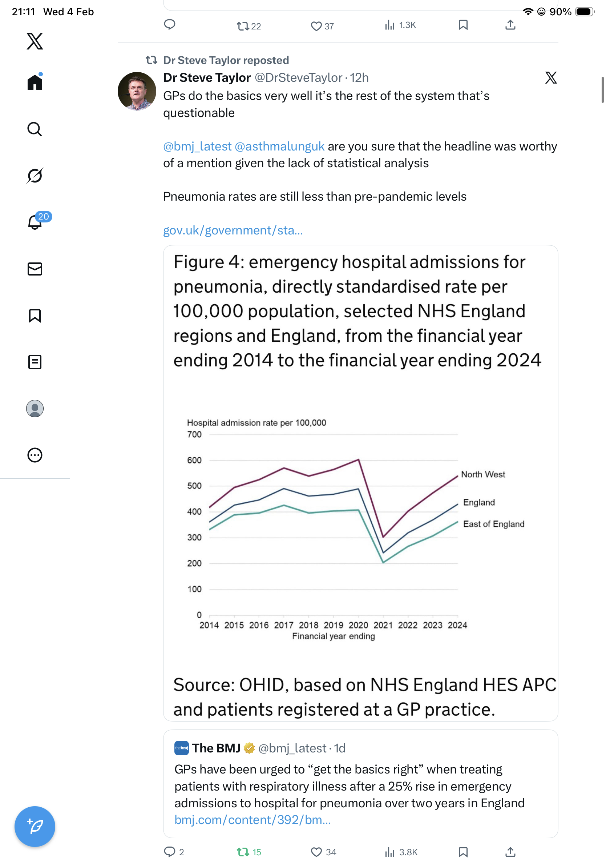This screenshot has width=606, height=868.
Task: Open the gov.uk/government link
Action: (233, 230)
